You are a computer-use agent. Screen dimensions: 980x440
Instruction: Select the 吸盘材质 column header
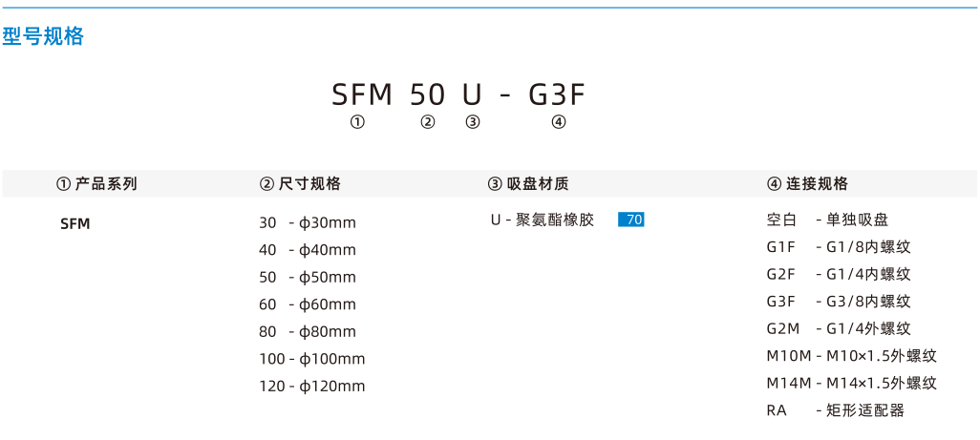point(528,183)
